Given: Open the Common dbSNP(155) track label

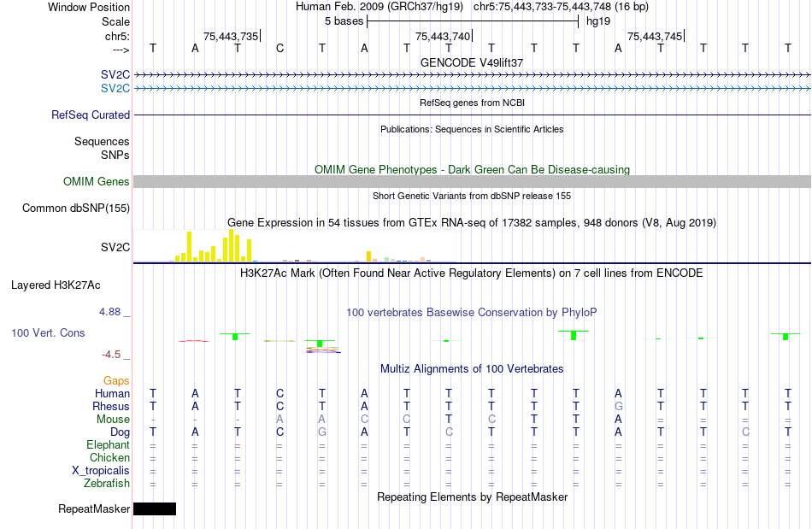Looking at the screenshot, I should 75,208.
